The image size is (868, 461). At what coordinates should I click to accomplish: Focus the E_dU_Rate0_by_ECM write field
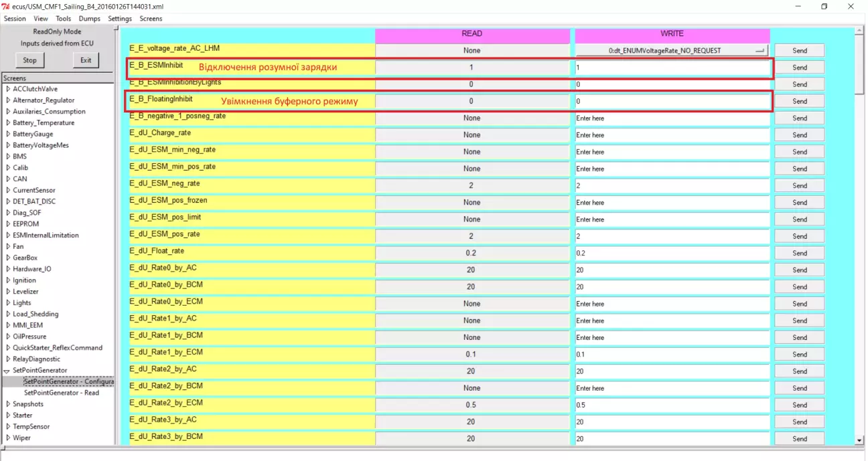pyautogui.click(x=672, y=304)
